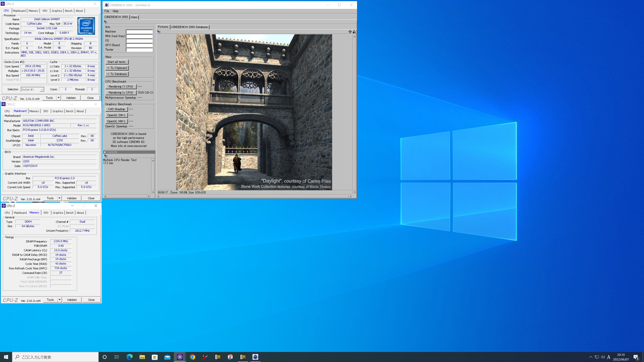Collapse the Console panel header
644x362 pixels.
[105, 152]
